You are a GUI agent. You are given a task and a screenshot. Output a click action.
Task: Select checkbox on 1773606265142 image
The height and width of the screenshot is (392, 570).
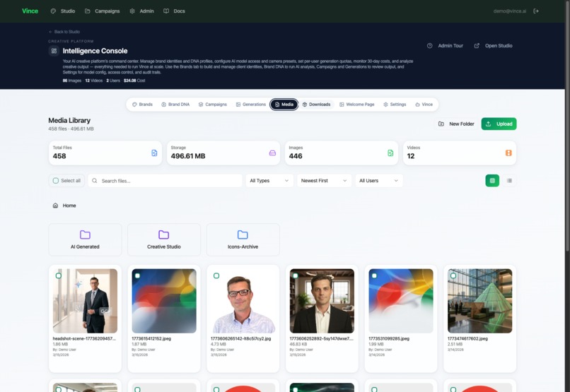pos(216,276)
